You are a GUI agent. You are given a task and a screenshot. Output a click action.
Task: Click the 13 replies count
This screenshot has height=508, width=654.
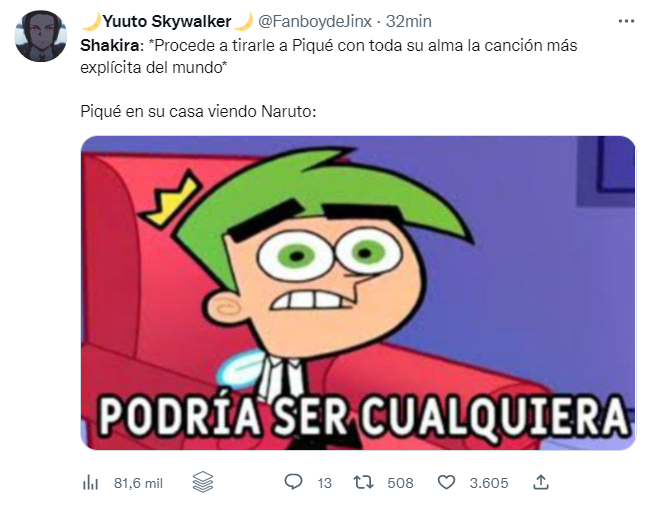click(324, 483)
